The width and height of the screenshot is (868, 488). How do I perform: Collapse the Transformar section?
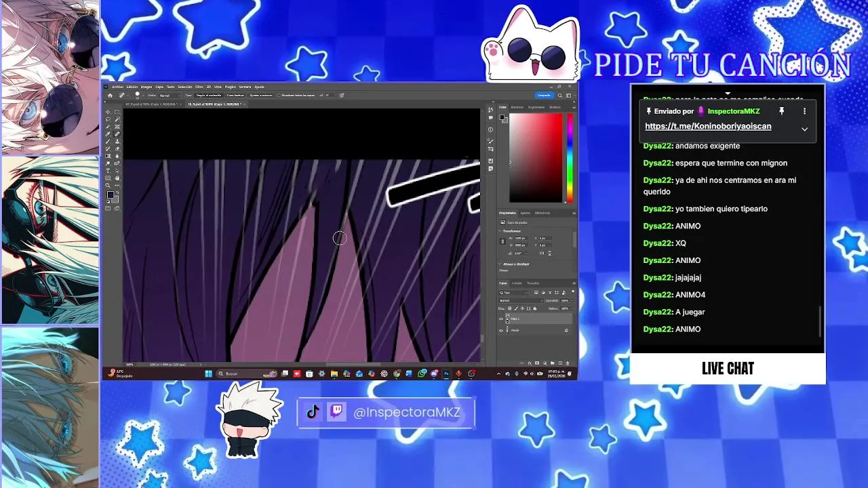click(500, 231)
